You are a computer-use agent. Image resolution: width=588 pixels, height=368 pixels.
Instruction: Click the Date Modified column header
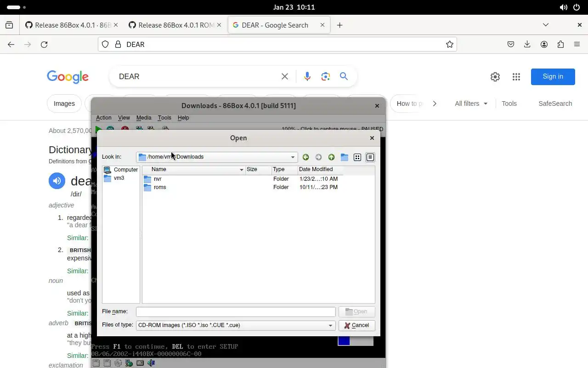(x=320, y=170)
